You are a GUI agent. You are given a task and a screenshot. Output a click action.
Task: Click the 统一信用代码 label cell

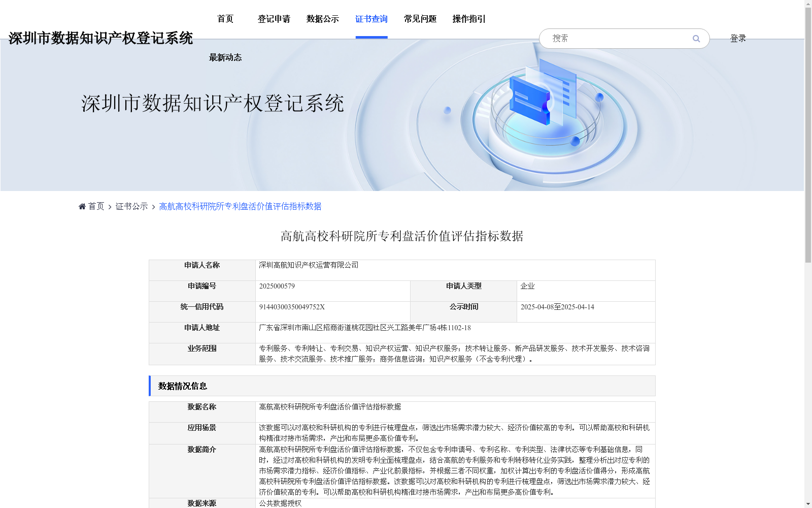point(202,312)
